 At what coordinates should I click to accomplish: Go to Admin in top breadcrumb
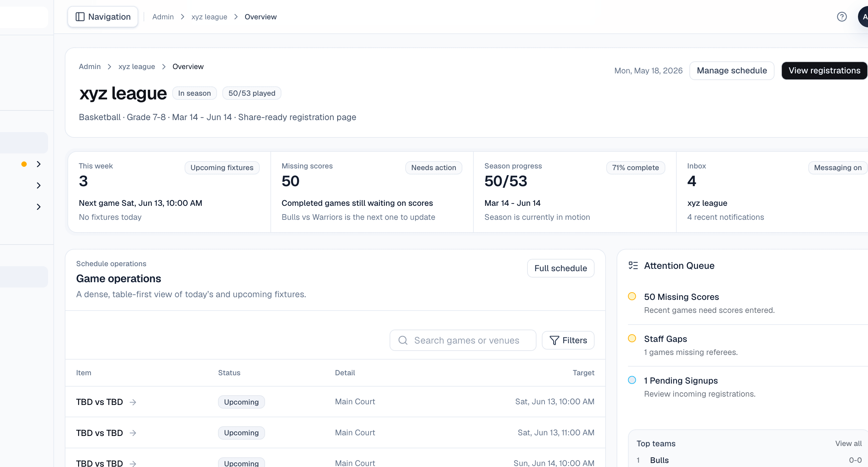[163, 17]
